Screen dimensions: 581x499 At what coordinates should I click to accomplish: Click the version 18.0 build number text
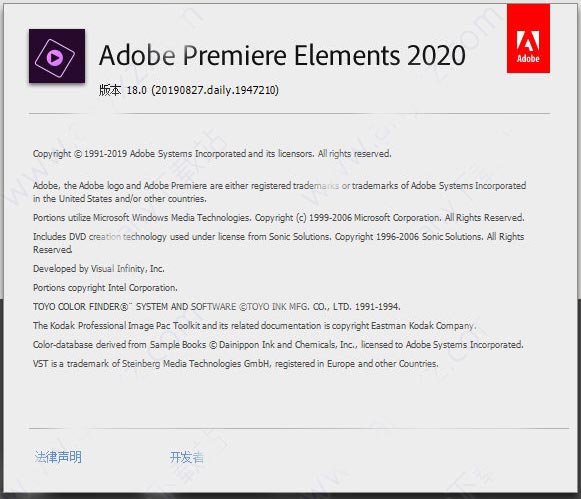(203, 90)
